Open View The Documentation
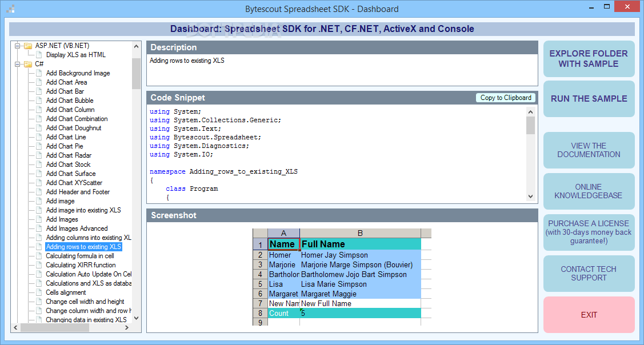This screenshot has height=345, width=644. click(x=589, y=150)
